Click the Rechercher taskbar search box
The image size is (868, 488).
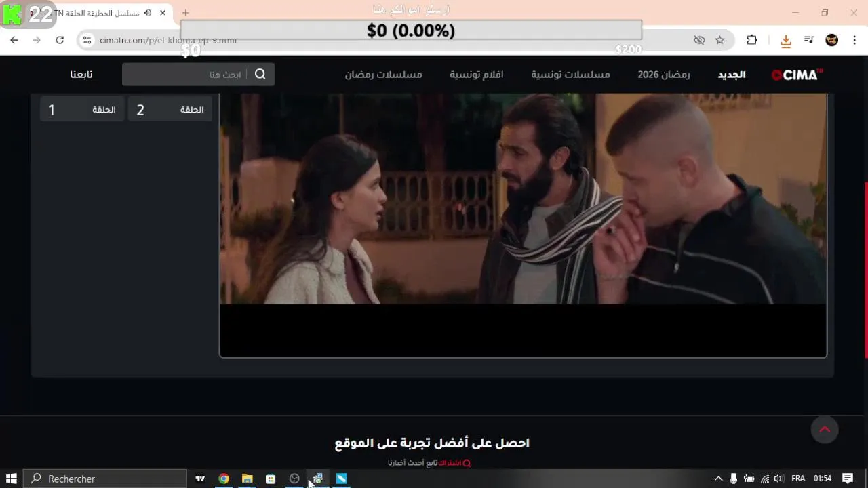point(105,479)
